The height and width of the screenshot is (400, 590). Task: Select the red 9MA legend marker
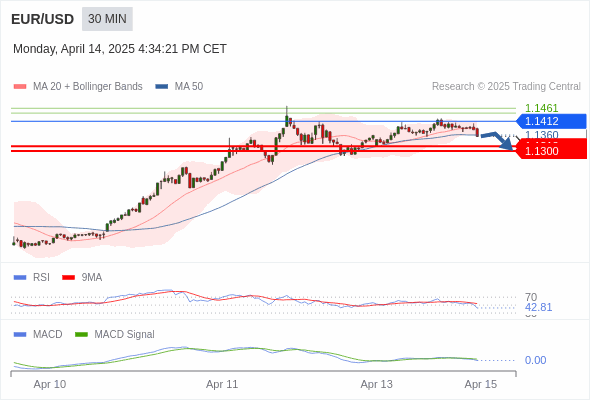[68, 278]
